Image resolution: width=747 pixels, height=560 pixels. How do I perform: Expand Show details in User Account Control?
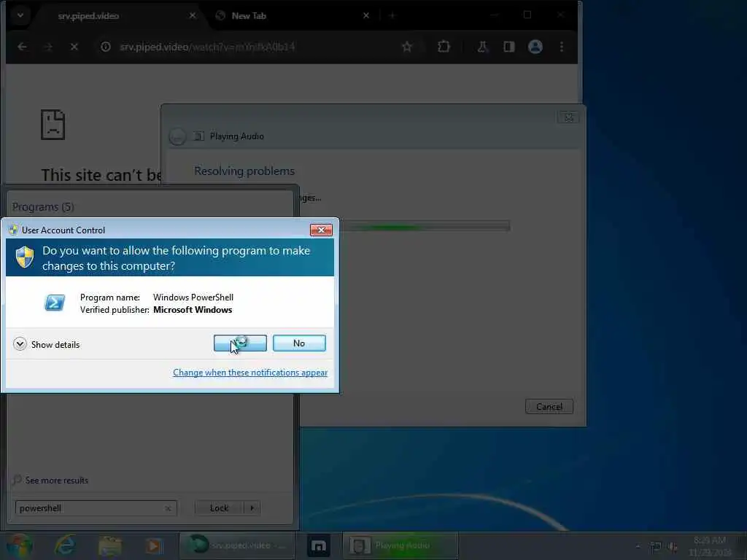(x=46, y=344)
